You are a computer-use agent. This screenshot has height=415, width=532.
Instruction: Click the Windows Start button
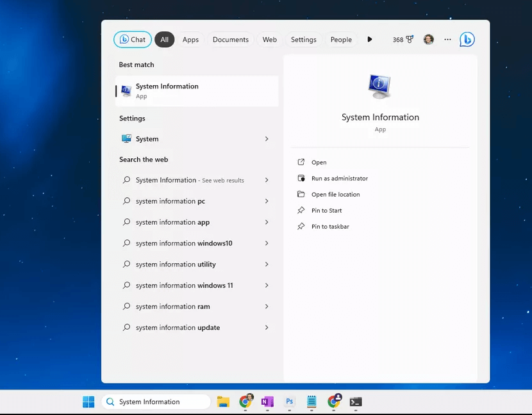(x=88, y=402)
